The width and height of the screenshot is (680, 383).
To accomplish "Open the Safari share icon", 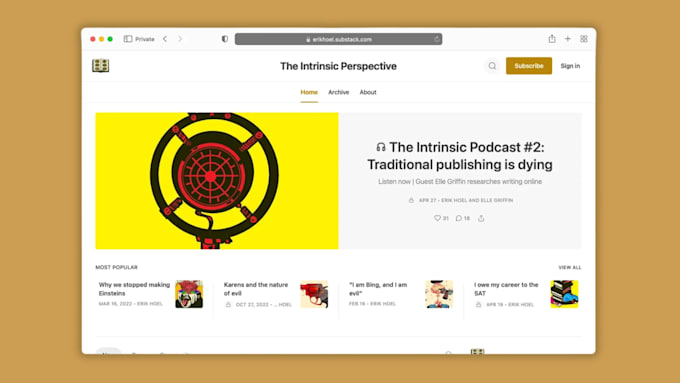I will (x=552, y=39).
